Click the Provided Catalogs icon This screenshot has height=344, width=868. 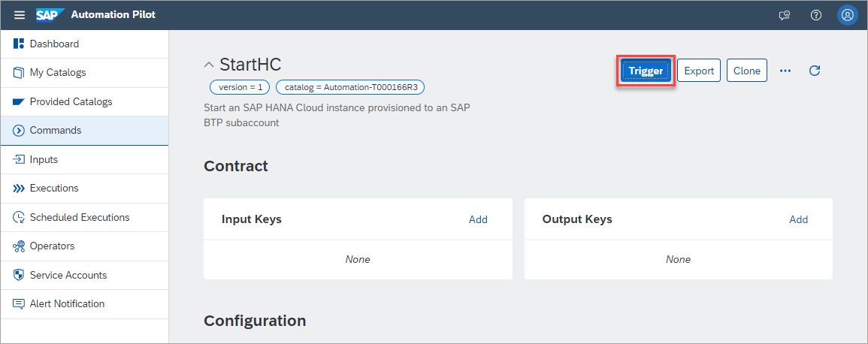pyautogui.click(x=19, y=101)
